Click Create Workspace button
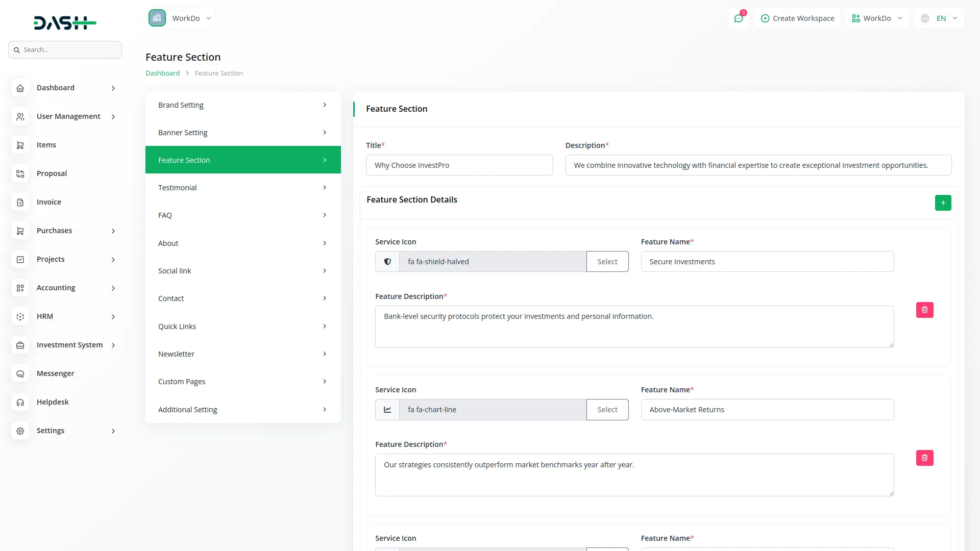The width and height of the screenshot is (980, 551). 797,18
